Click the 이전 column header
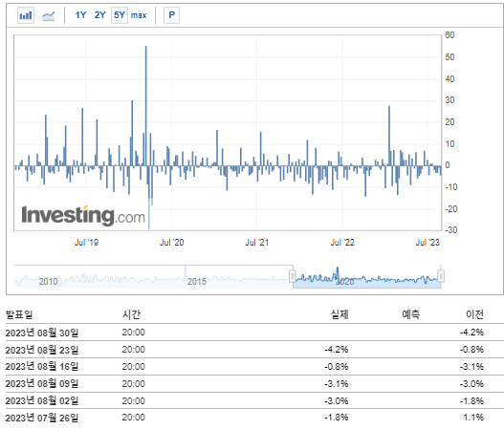The height and width of the screenshot is (430, 504). 474,314
